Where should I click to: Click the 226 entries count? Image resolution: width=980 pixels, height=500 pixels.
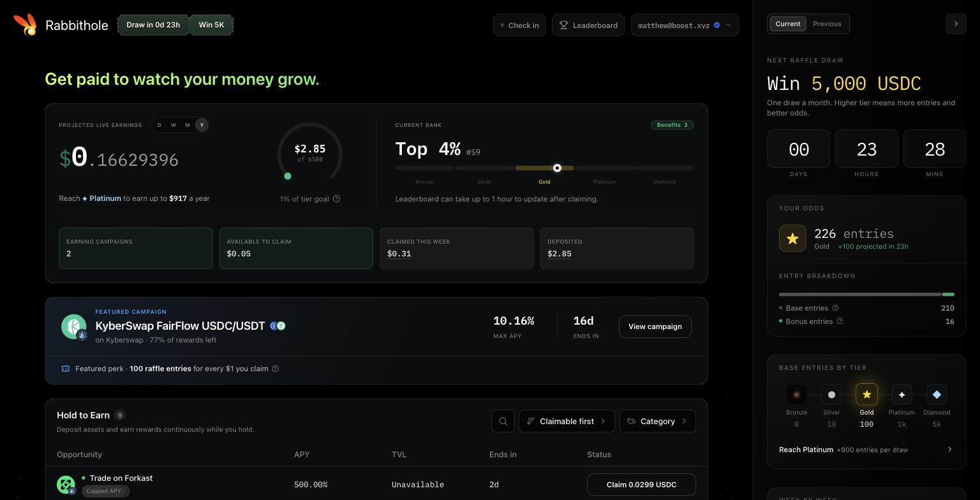click(x=854, y=233)
